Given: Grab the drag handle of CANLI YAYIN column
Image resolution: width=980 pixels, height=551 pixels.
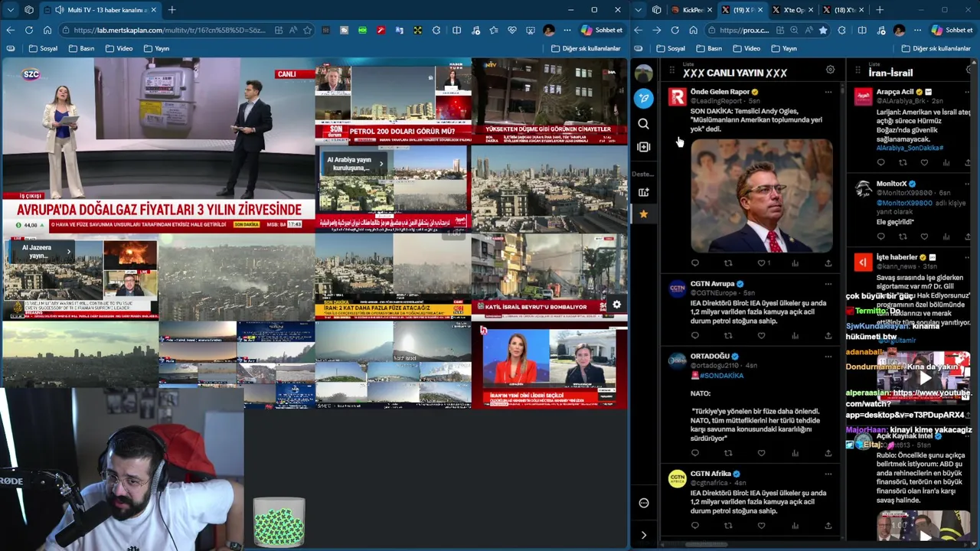Looking at the screenshot, I should pyautogui.click(x=671, y=70).
